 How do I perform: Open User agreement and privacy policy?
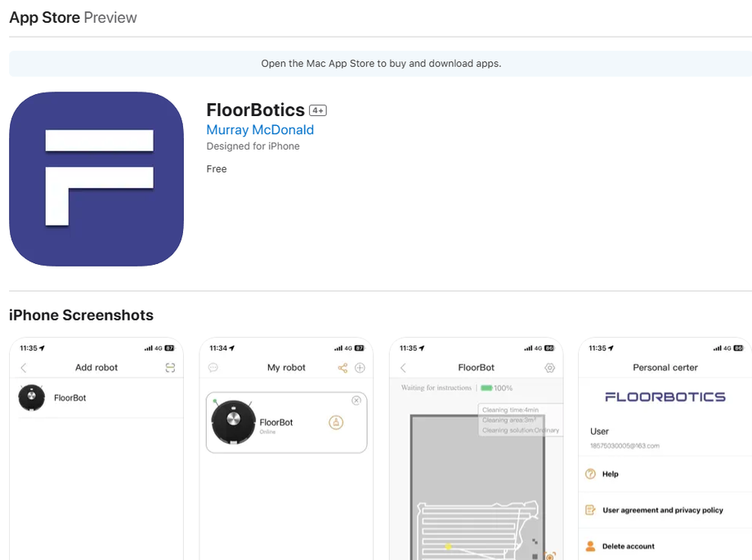[x=665, y=510]
